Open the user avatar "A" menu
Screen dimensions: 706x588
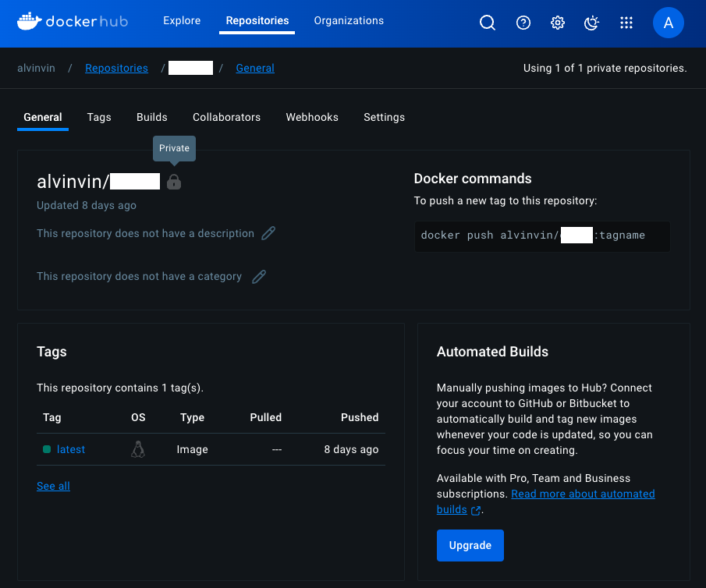click(x=669, y=23)
